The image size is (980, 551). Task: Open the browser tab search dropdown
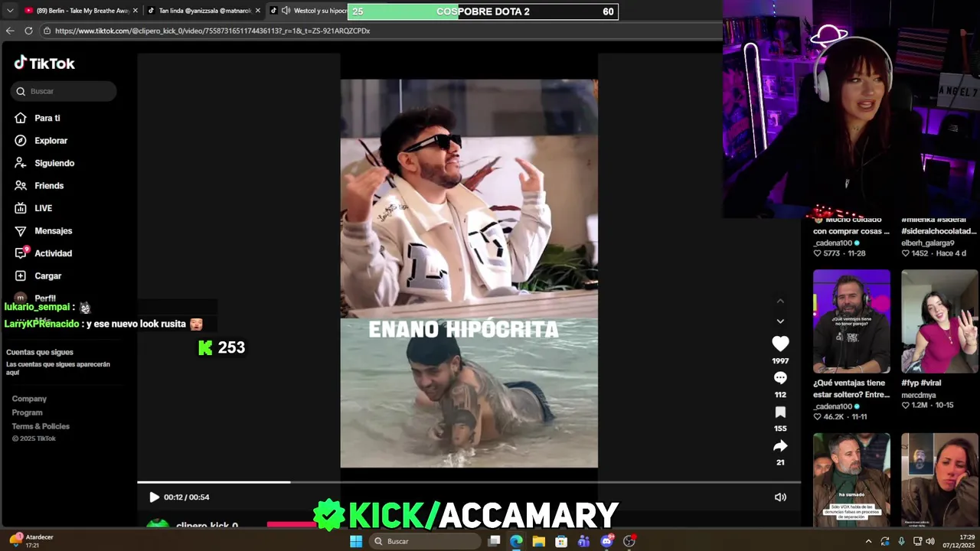pos(10,11)
